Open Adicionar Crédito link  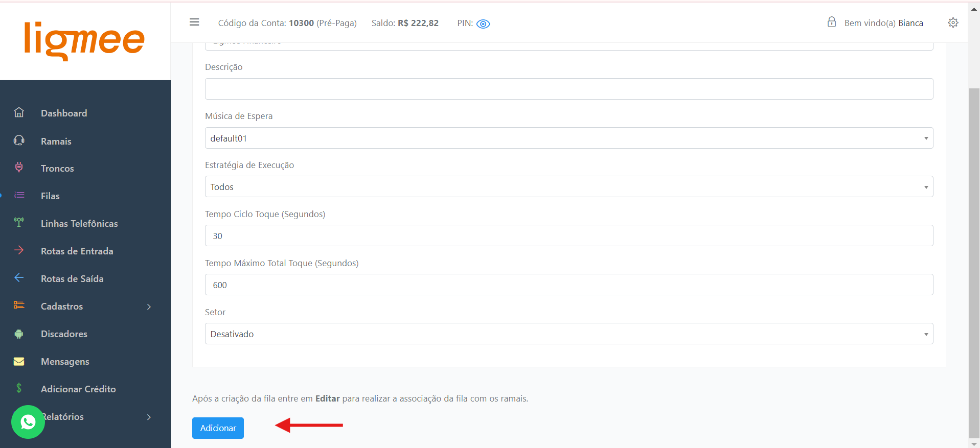point(78,389)
